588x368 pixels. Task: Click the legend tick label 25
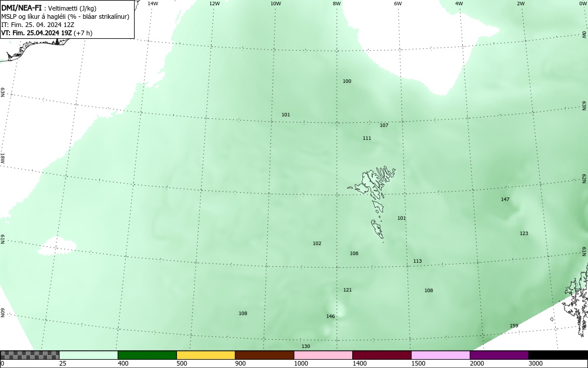[x=64, y=363]
